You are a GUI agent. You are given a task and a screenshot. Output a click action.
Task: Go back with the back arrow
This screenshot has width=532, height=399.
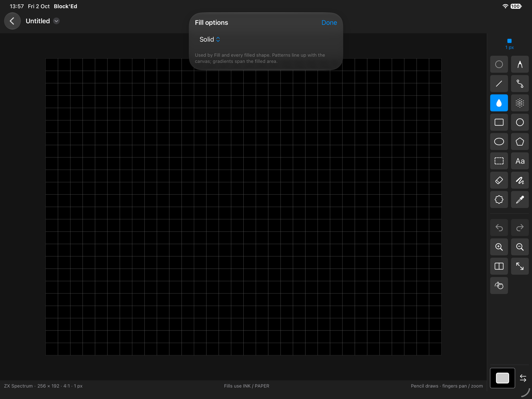click(x=12, y=21)
